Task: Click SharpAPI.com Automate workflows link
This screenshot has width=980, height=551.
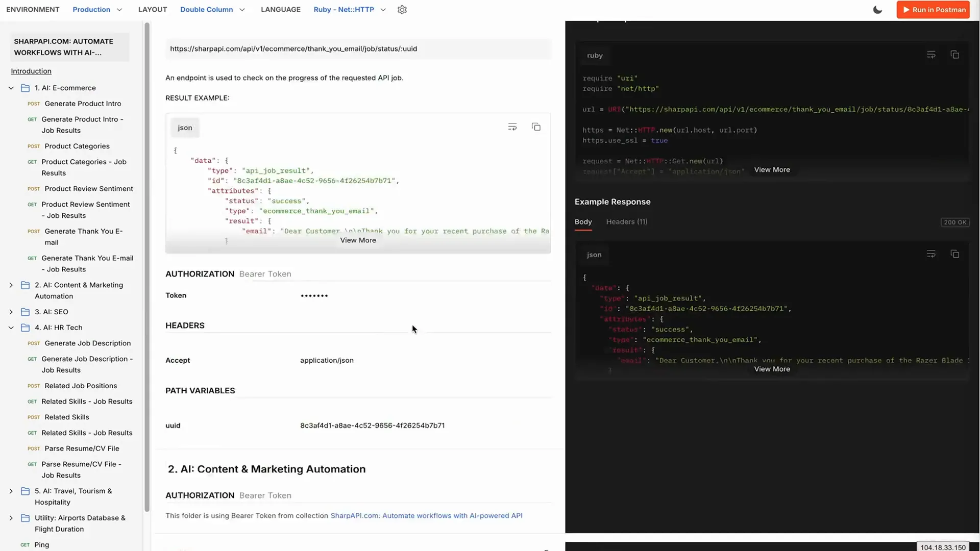Action: point(427,515)
